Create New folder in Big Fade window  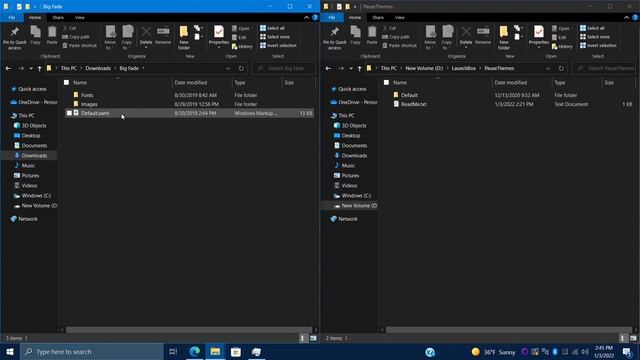tap(184, 38)
